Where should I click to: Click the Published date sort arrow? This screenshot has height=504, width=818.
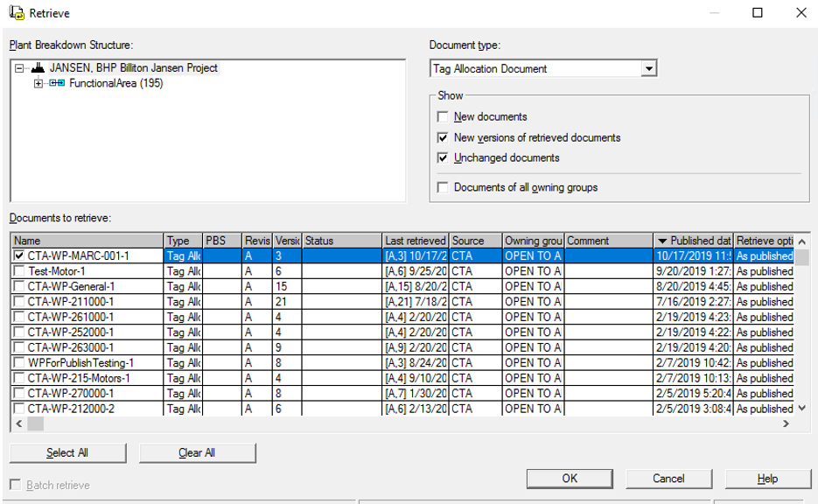(x=662, y=241)
